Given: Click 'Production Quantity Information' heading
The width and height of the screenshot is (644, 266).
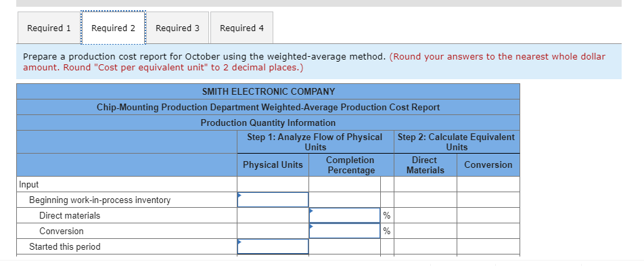Looking at the screenshot, I should tap(268, 123).
